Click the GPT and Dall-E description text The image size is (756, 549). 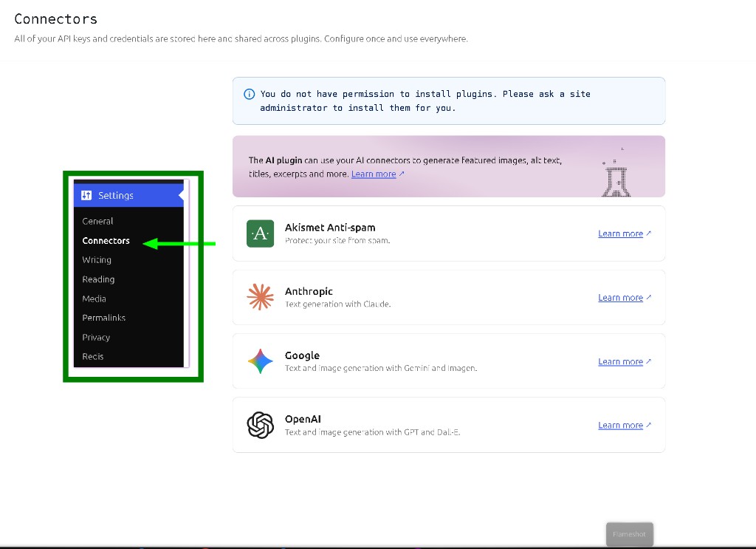click(372, 432)
